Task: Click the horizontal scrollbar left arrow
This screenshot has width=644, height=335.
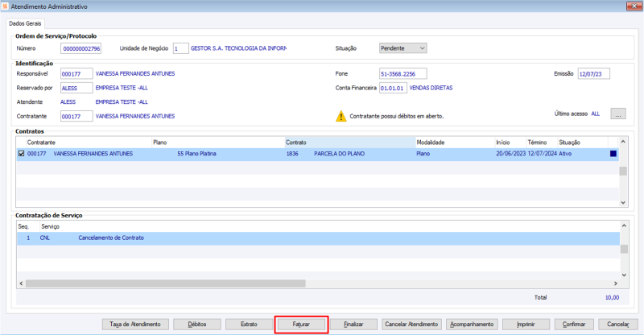Action: pyautogui.click(x=22, y=283)
